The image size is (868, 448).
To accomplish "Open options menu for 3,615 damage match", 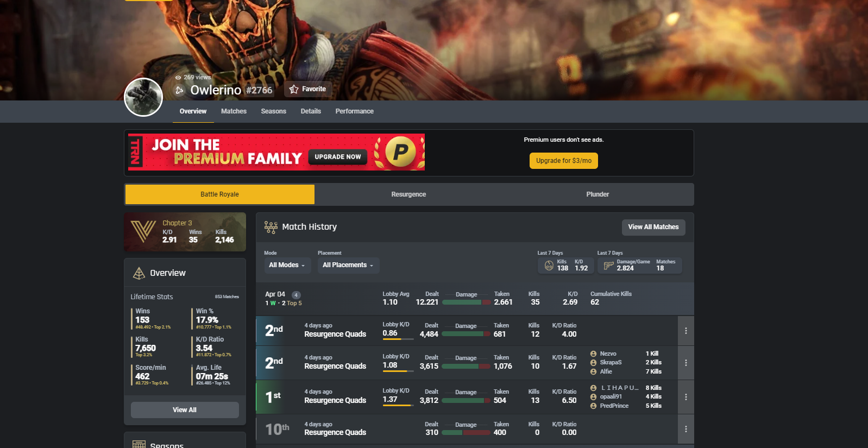I will coord(686,363).
